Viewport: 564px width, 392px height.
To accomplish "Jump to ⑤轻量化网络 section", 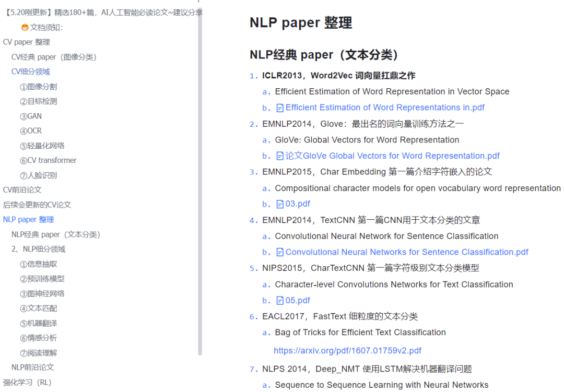I will (x=42, y=146).
